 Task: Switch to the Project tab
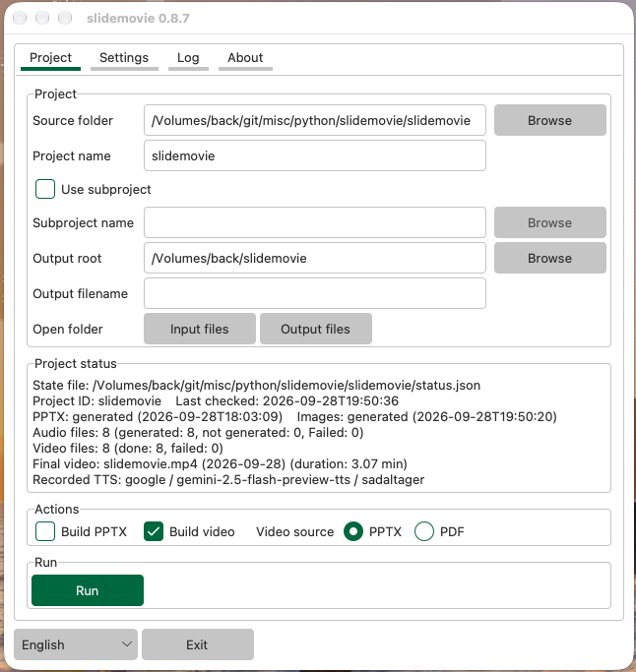pyautogui.click(x=50, y=58)
